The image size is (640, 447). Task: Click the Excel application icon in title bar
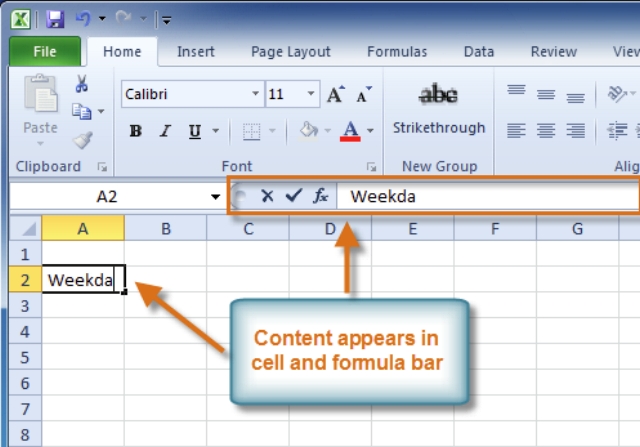20,19
